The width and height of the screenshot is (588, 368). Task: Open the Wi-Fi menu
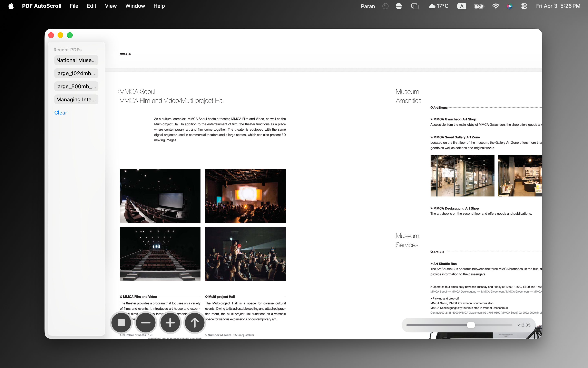click(496, 6)
